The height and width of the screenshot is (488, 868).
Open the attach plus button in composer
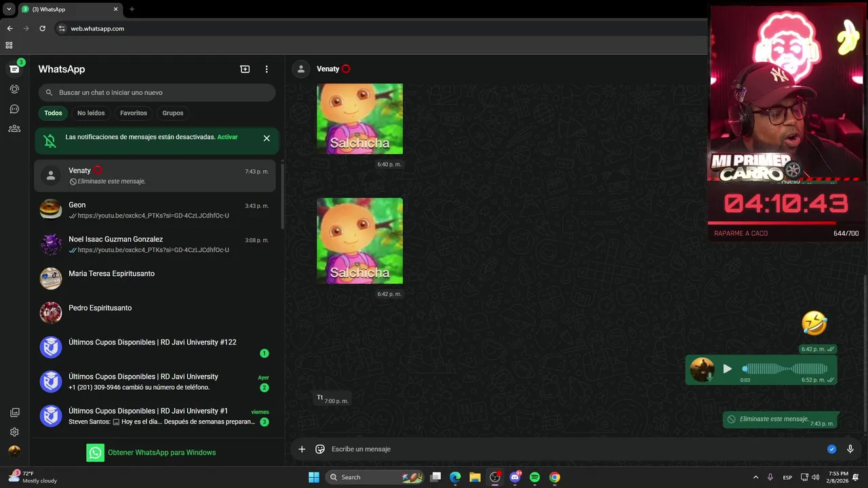(302, 449)
